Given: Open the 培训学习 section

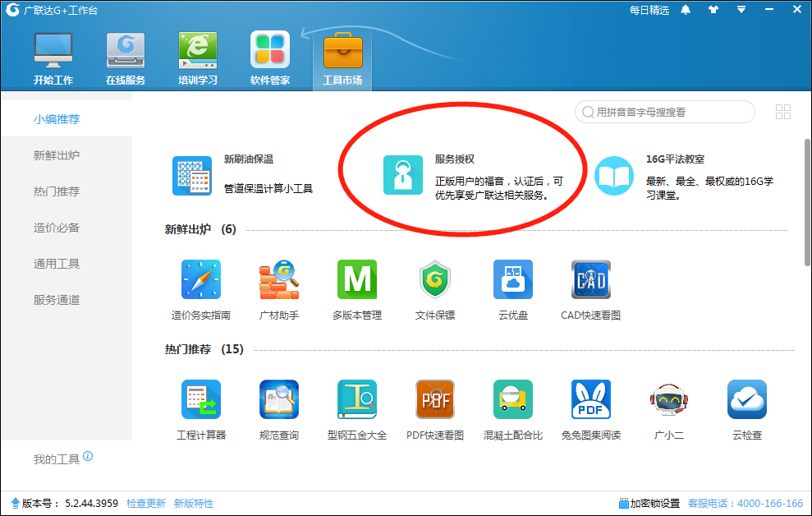Looking at the screenshot, I should pos(198,58).
